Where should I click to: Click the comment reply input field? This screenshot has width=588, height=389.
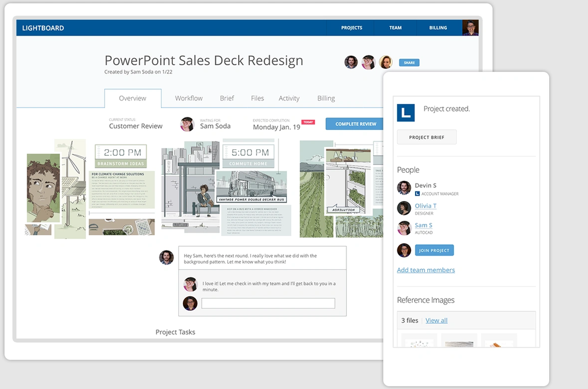click(x=268, y=303)
